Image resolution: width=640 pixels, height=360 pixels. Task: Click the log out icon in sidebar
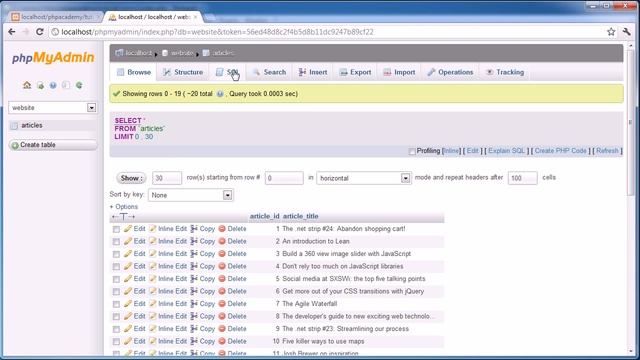point(40,85)
